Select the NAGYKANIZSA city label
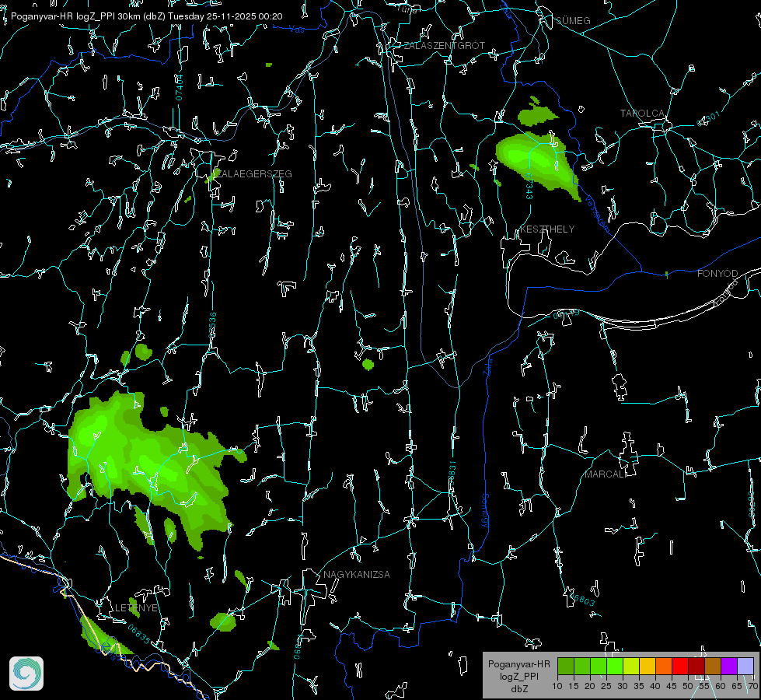 tap(357, 574)
